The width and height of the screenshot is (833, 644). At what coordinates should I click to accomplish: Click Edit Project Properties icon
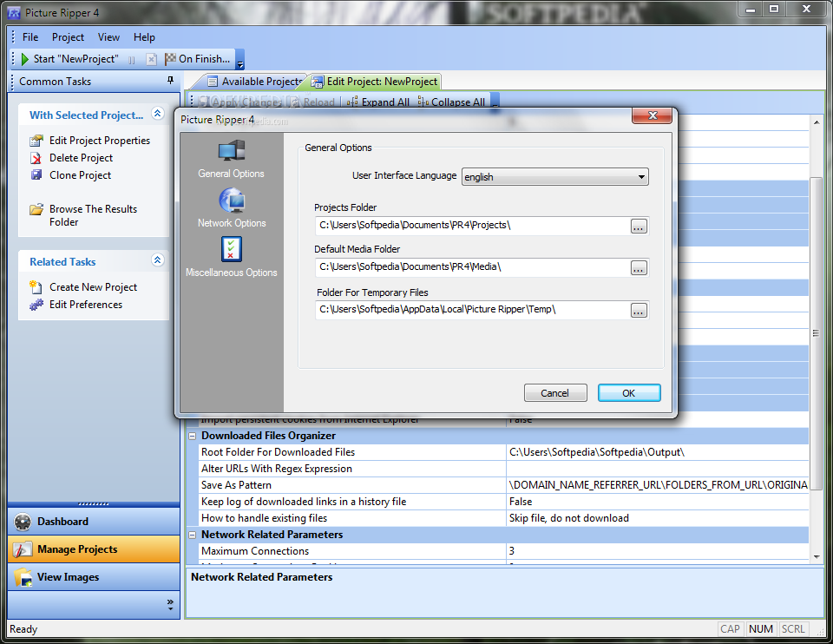point(36,141)
